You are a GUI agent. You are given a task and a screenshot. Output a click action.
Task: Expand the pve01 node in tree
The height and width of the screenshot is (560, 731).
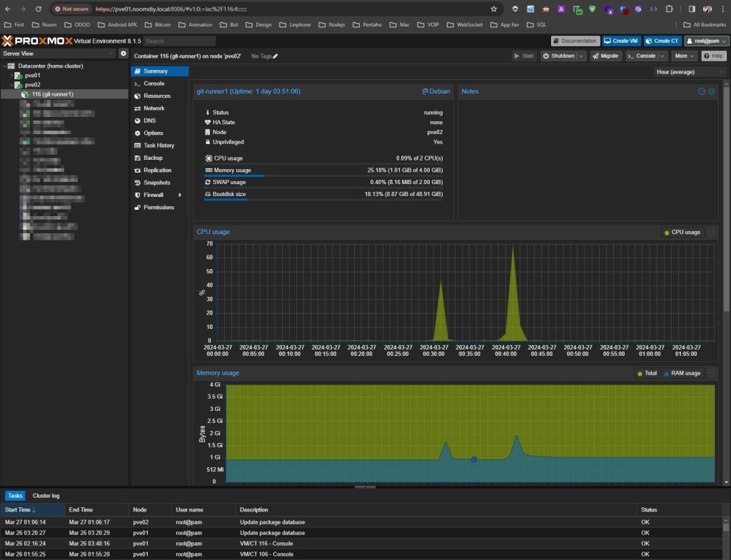11,75
